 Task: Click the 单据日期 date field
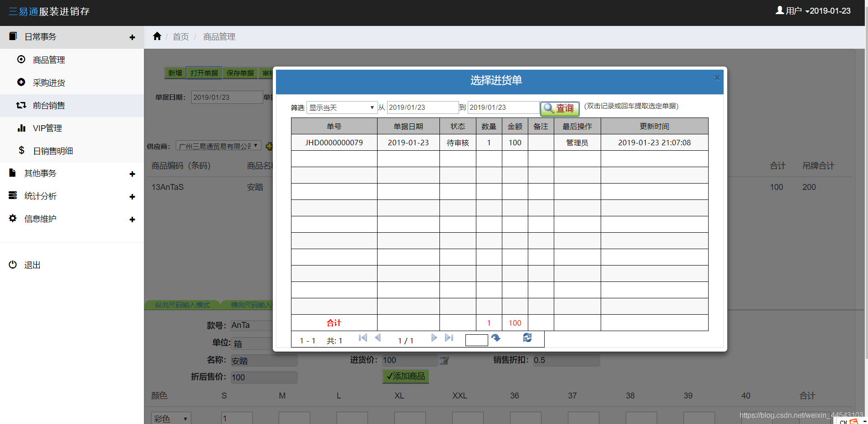pos(227,97)
